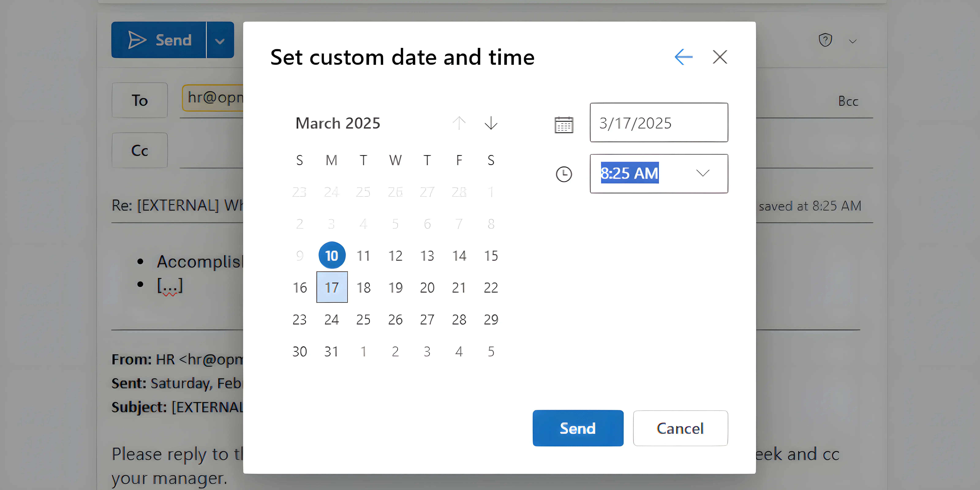Click the clock icon beside time field
Image resolution: width=980 pixels, height=490 pixels.
(564, 174)
